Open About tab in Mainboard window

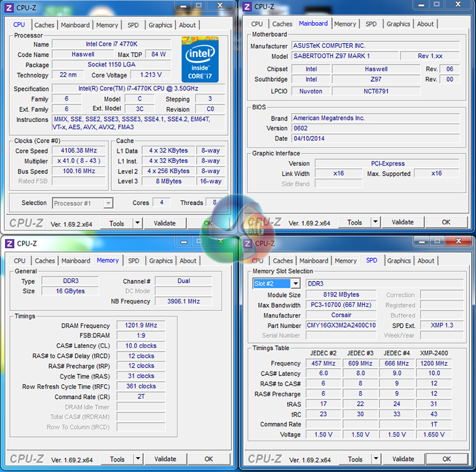coord(426,24)
